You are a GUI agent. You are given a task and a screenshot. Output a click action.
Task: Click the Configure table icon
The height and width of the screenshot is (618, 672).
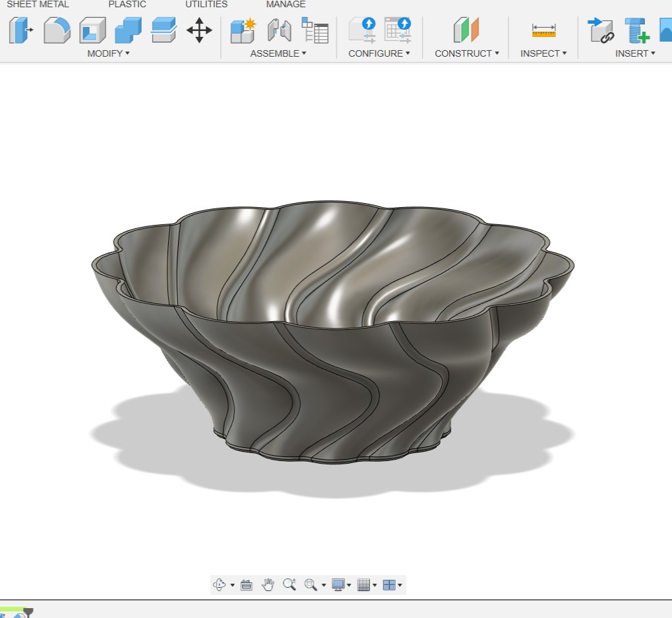[x=398, y=30]
